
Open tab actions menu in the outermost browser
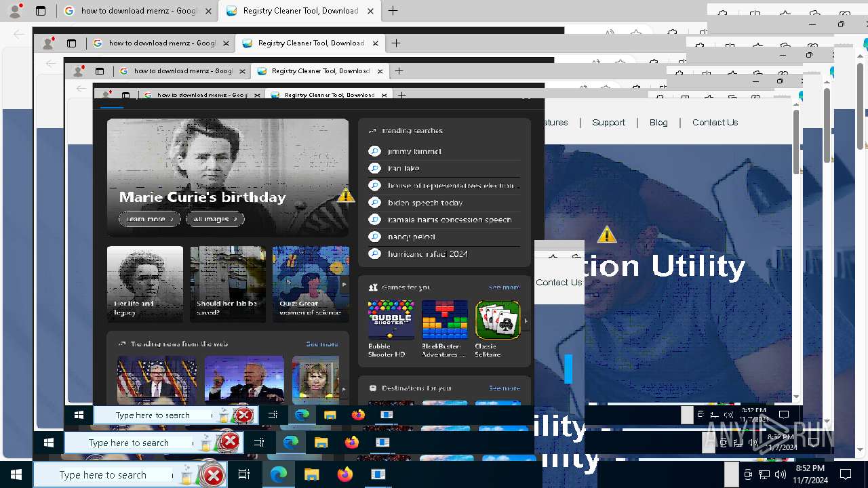41,11
